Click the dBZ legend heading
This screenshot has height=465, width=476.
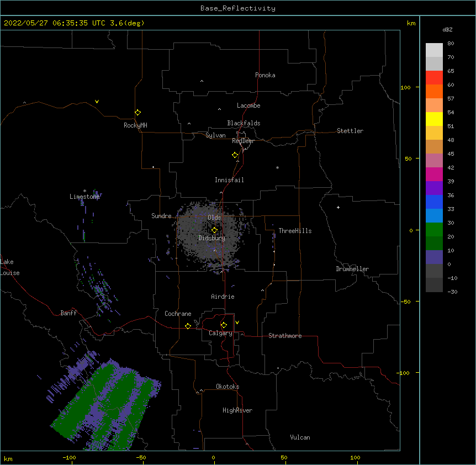(447, 29)
